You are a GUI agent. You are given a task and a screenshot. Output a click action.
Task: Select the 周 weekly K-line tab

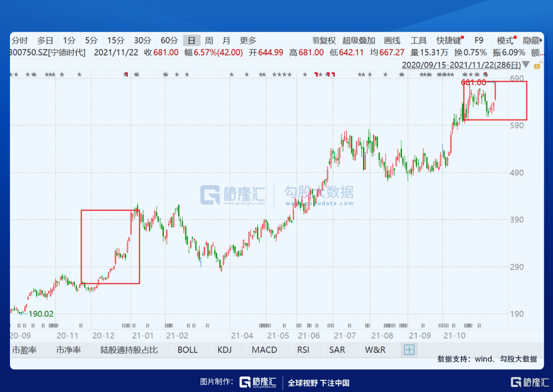click(x=209, y=40)
